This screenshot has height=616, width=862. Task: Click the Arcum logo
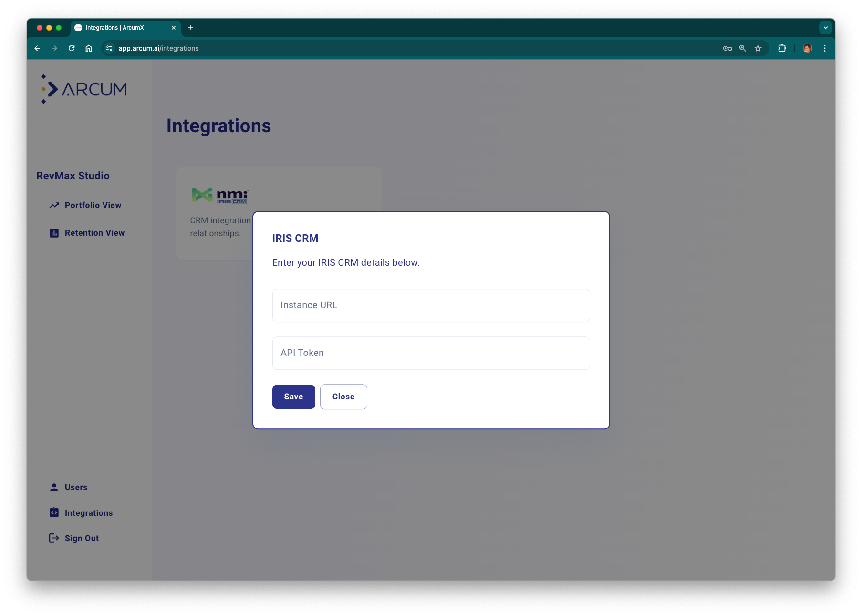[84, 89]
